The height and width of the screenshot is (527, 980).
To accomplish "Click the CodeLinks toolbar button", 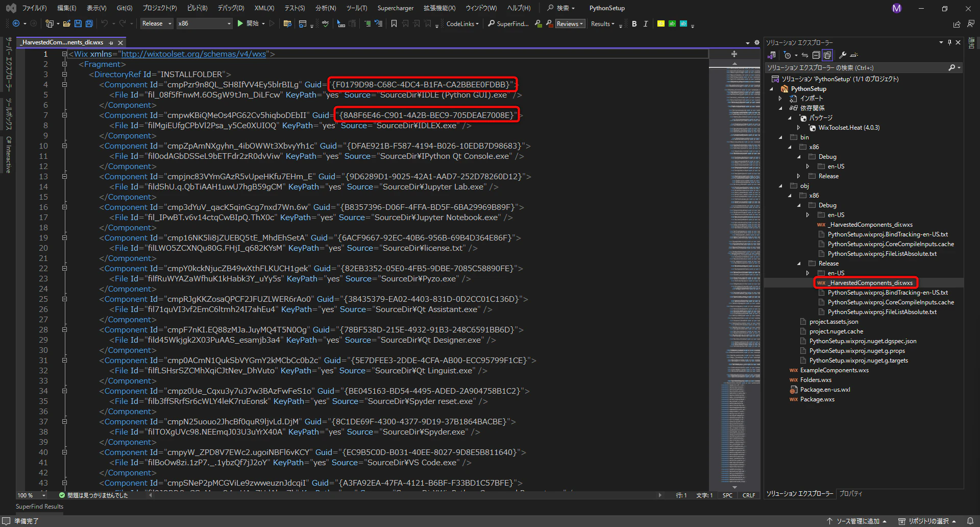I will [462, 23].
